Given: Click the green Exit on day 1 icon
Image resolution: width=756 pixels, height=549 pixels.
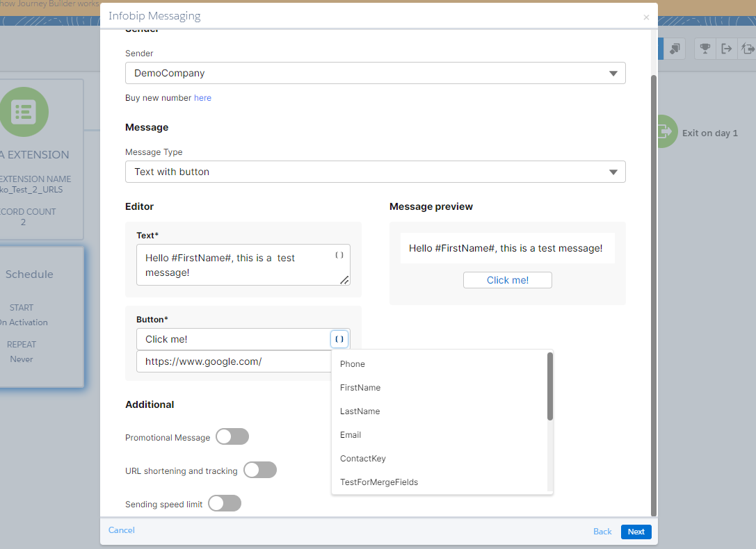Looking at the screenshot, I should click(x=667, y=131).
